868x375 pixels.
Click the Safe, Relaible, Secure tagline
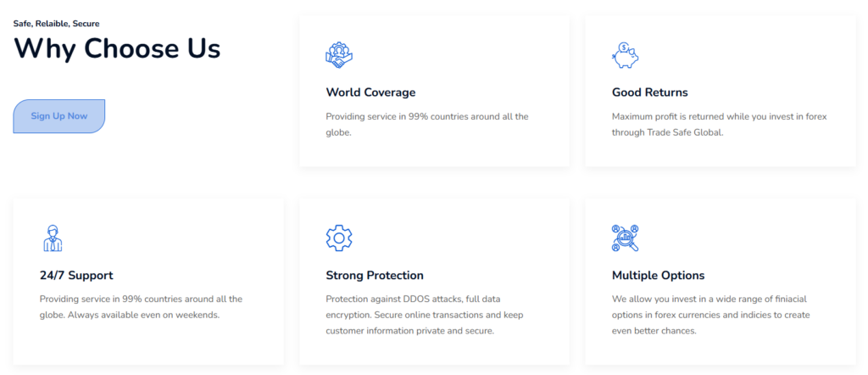tap(56, 24)
